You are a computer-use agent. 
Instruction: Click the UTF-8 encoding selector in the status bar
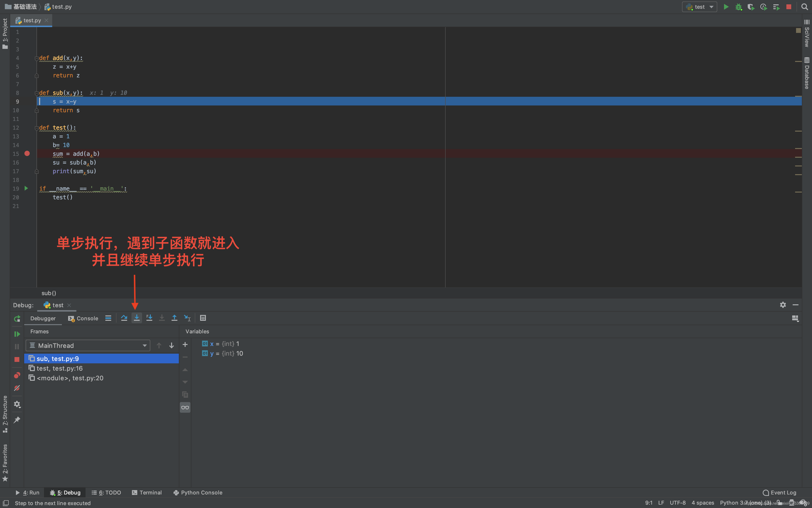click(x=677, y=503)
